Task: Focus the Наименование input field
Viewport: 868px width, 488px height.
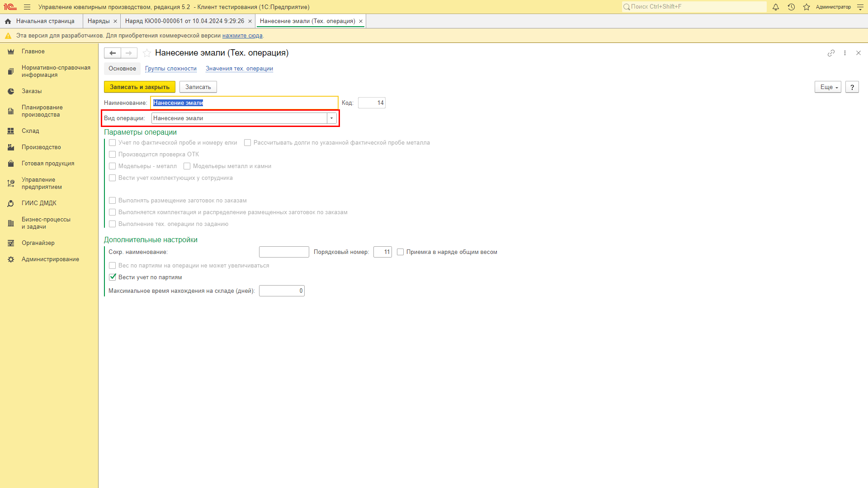Action: pos(244,103)
